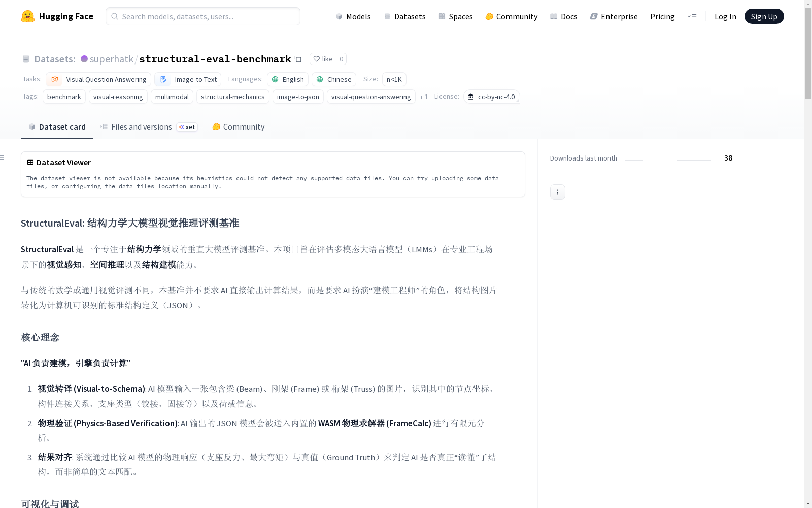Copy dataset name with the copy icon
Viewport: 812px width, 508px height.
coord(298,59)
